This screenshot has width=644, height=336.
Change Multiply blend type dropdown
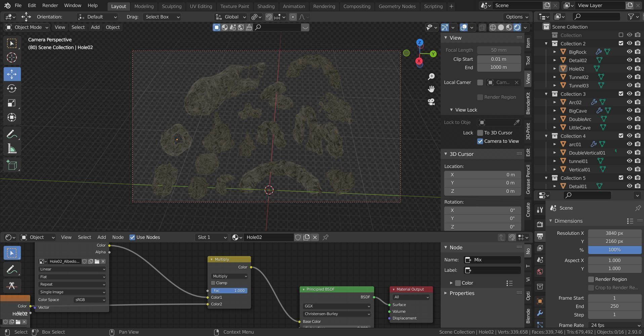point(229,276)
